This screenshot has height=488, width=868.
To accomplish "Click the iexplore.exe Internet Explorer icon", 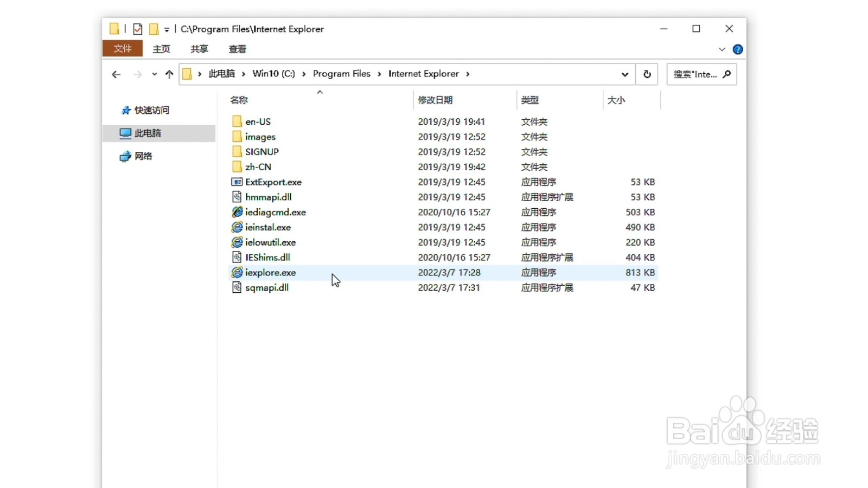I will pos(237,273).
